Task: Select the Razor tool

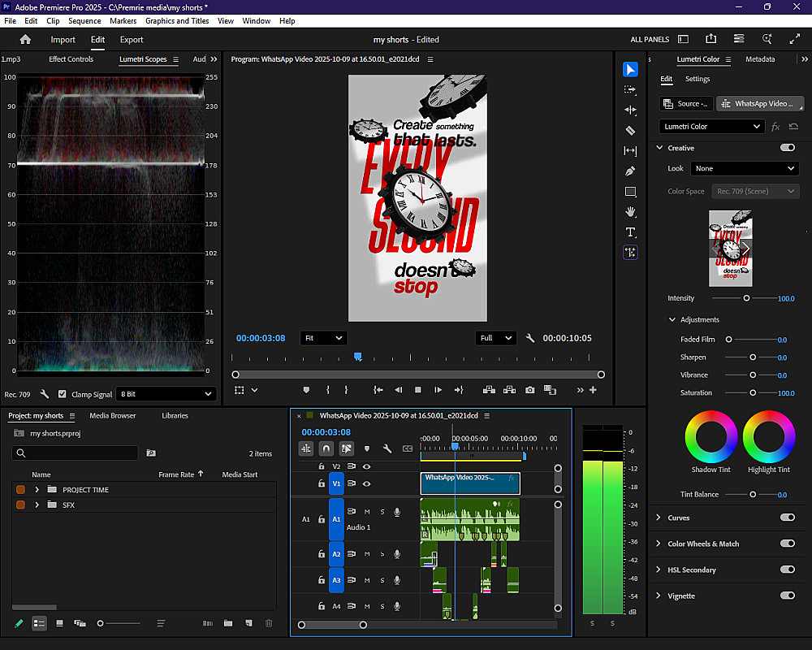Action: point(630,130)
